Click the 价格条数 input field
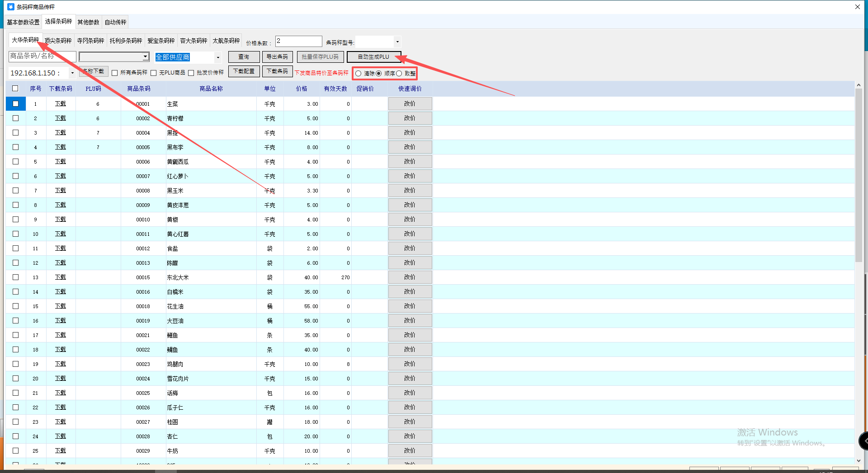Viewport: 868px width, 473px height. (x=298, y=42)
